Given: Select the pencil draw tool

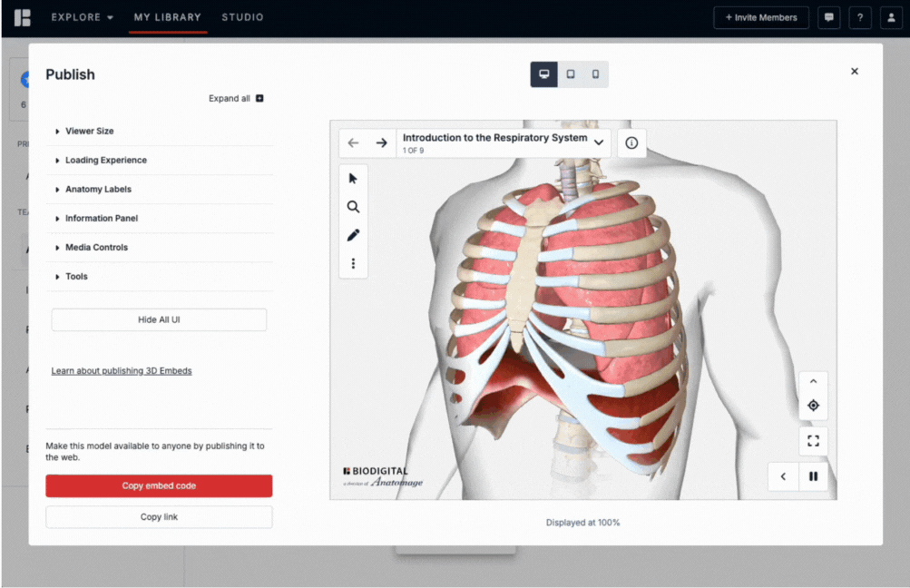Looking at the screenshot, I should click(x=353, y=235).
